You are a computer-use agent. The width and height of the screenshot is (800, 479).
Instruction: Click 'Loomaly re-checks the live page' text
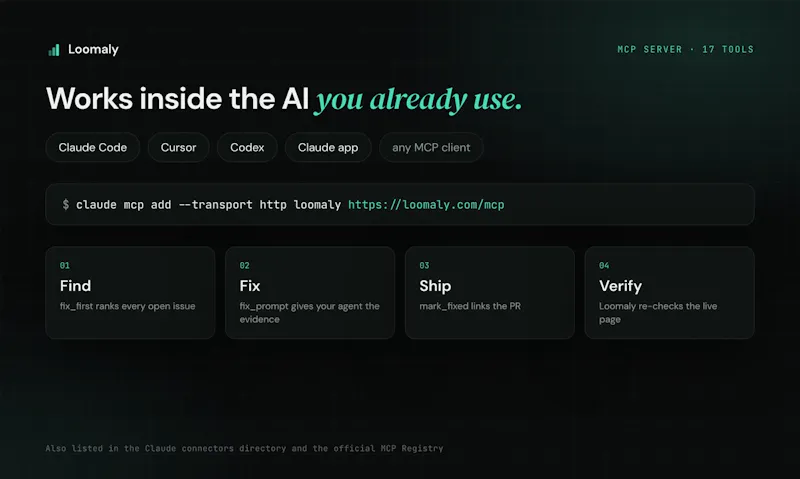point(658,313)
